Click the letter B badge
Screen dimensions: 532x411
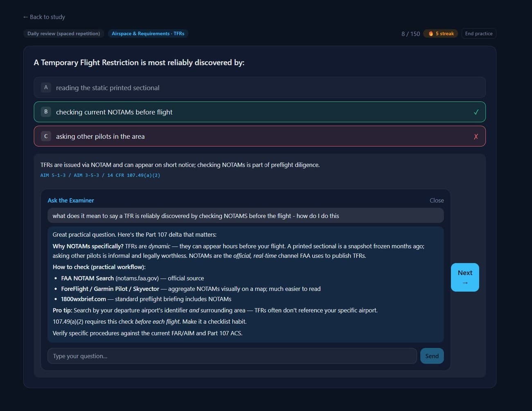[46, 111]
